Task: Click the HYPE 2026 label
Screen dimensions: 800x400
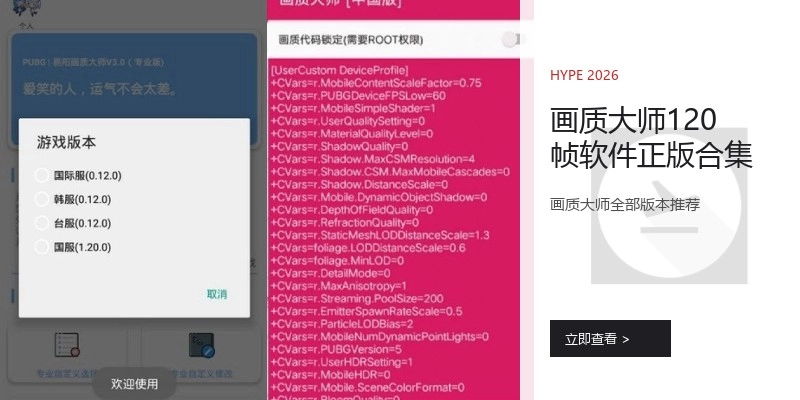Action: pos(584,76)
